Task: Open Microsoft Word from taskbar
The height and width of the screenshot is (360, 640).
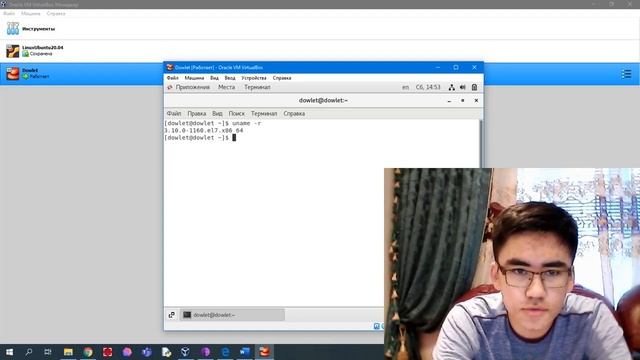Action: (x=244, y=352)
